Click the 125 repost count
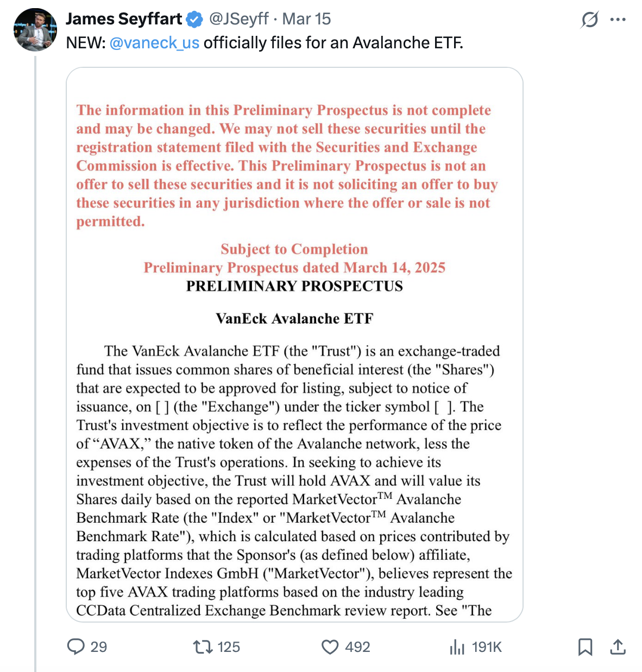 pyautogui.click(x=228, y=647)
